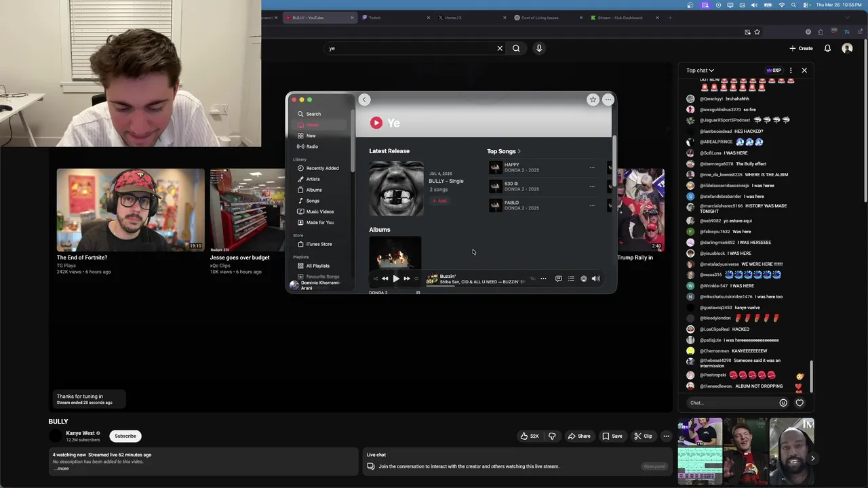Viewport: 868px width, 488px height.
Task: Open more options for PABLO
Action: click(592, 205)
